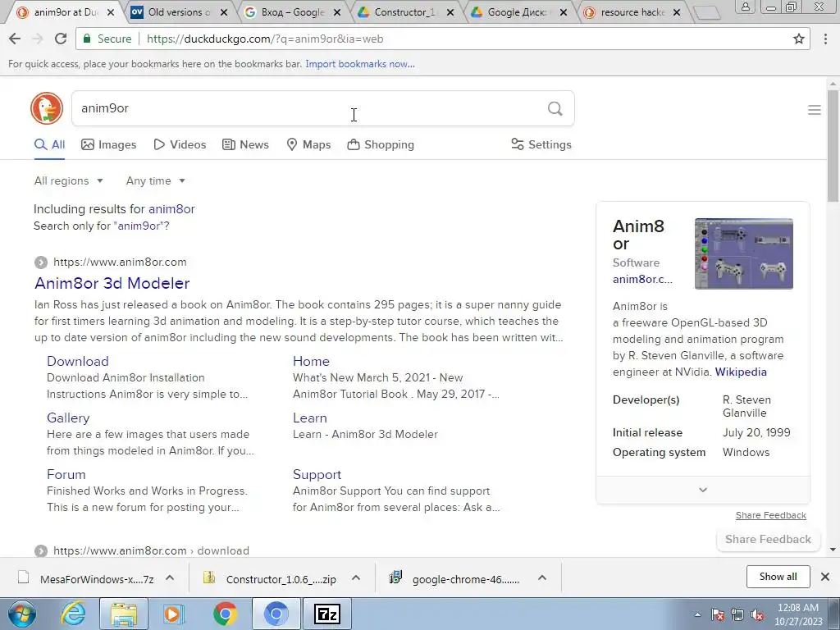
Task: Click Import bookmarks now link
Action: click(360, 64)
